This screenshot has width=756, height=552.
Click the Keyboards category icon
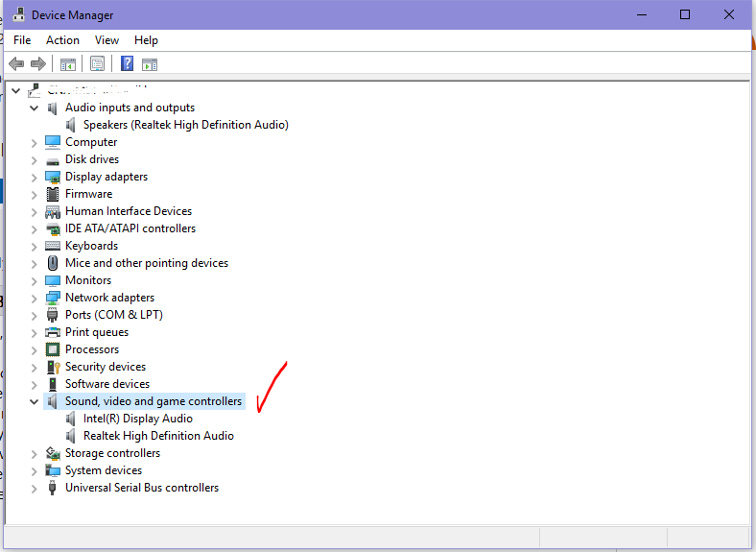pos(53,246)
